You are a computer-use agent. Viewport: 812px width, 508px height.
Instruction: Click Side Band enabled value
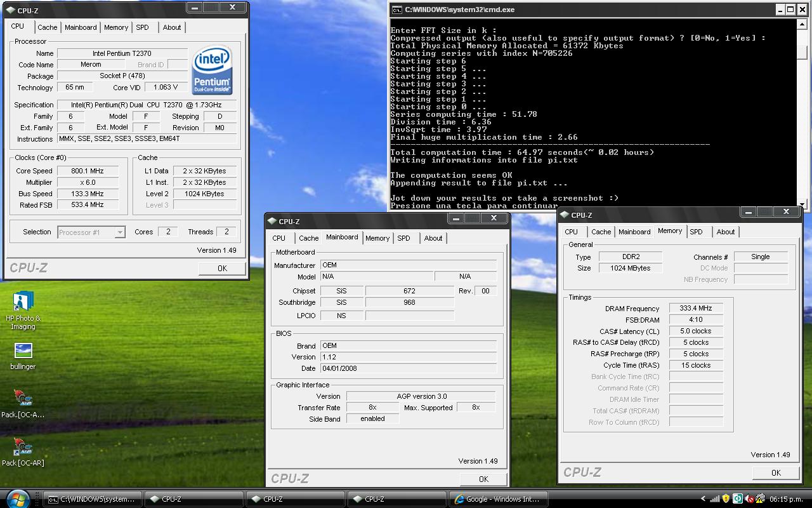(373, 419)
